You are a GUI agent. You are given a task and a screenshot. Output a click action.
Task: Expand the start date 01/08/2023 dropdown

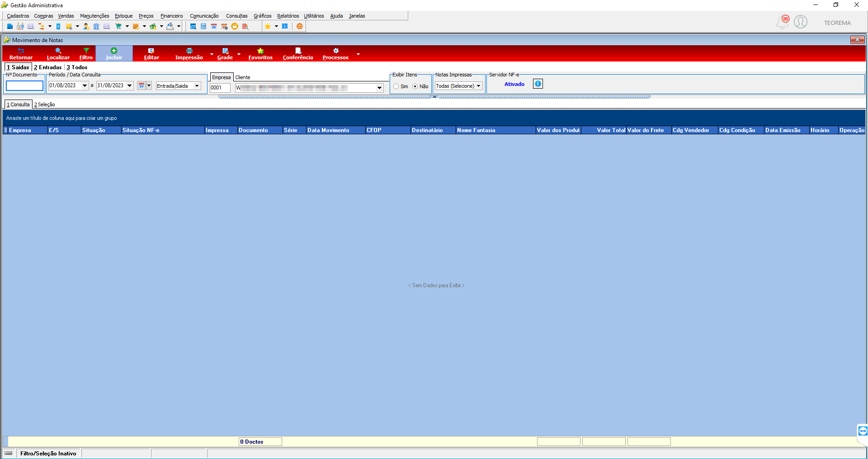(85, 85)
